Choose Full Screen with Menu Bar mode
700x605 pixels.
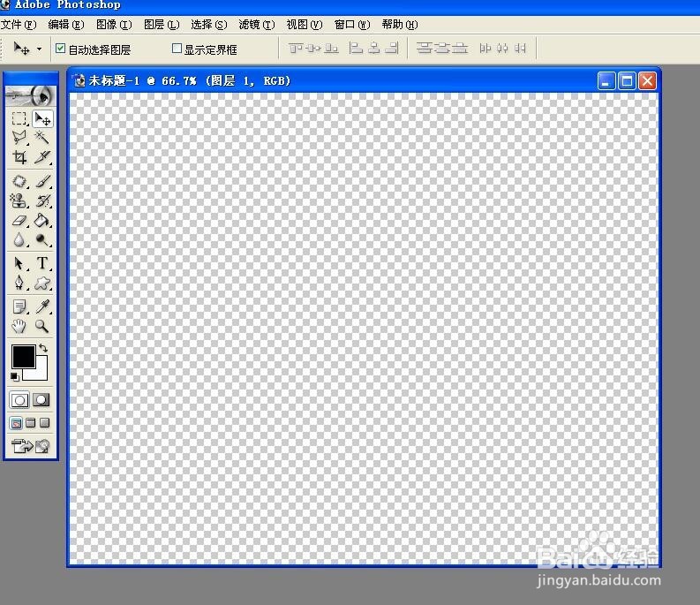[30, 423]
